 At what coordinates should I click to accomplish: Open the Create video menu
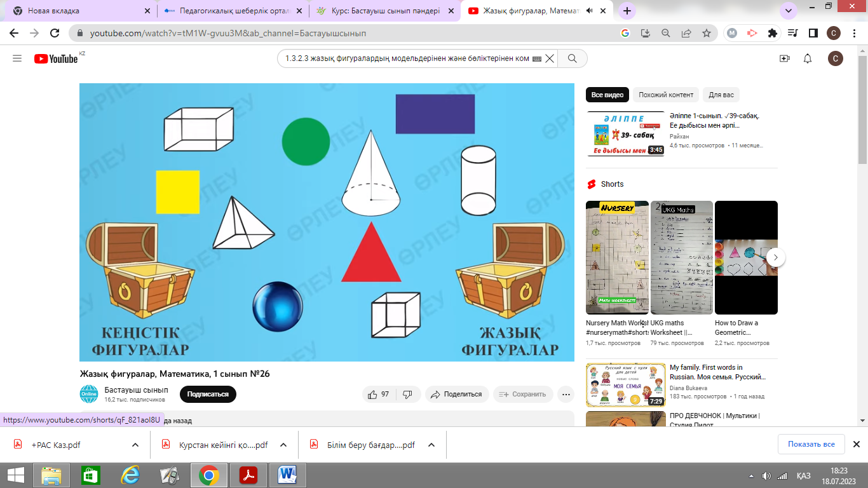785,58
